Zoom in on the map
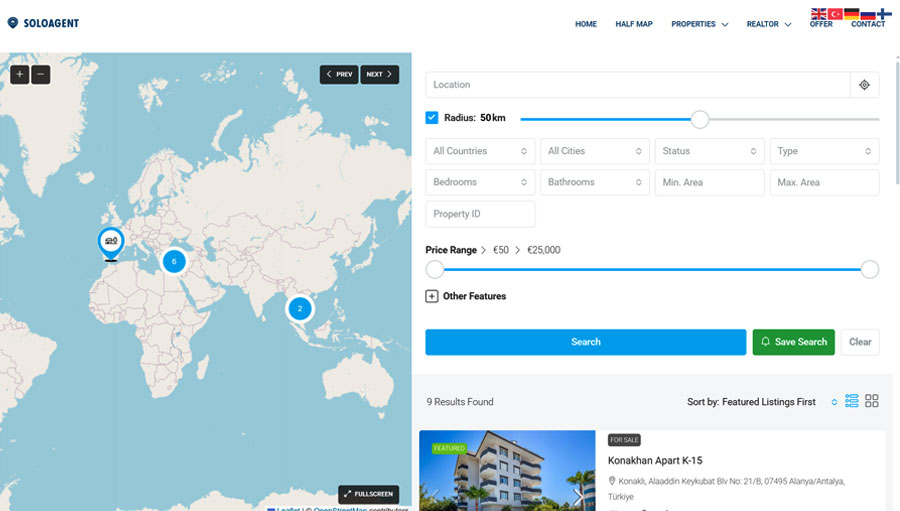The image size is (900, 511). pyautogui.click(x=19, y=74)
